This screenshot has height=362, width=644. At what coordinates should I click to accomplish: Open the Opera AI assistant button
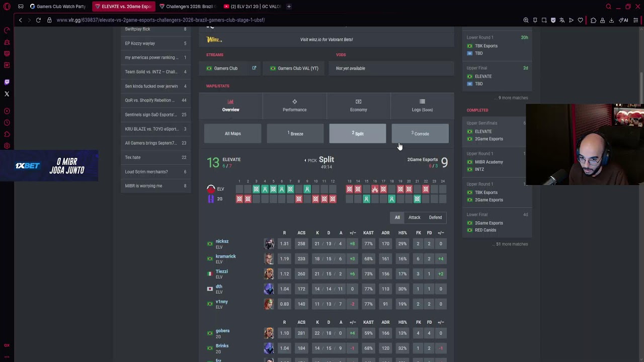[624, 20]
